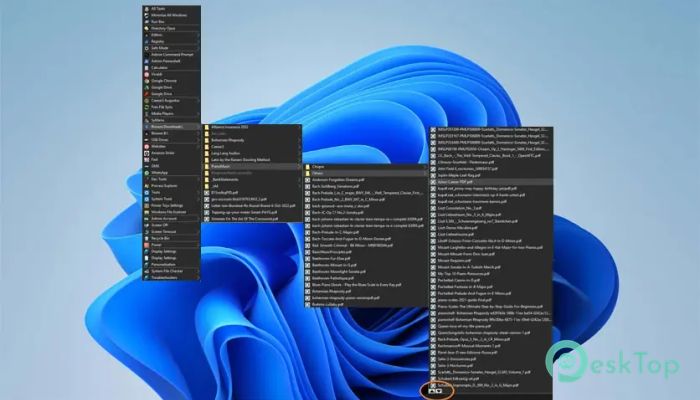Expand the USB Drives submenu arrow
The width and height of the screenshot is (700, 400).
click(x=198, y=140)
